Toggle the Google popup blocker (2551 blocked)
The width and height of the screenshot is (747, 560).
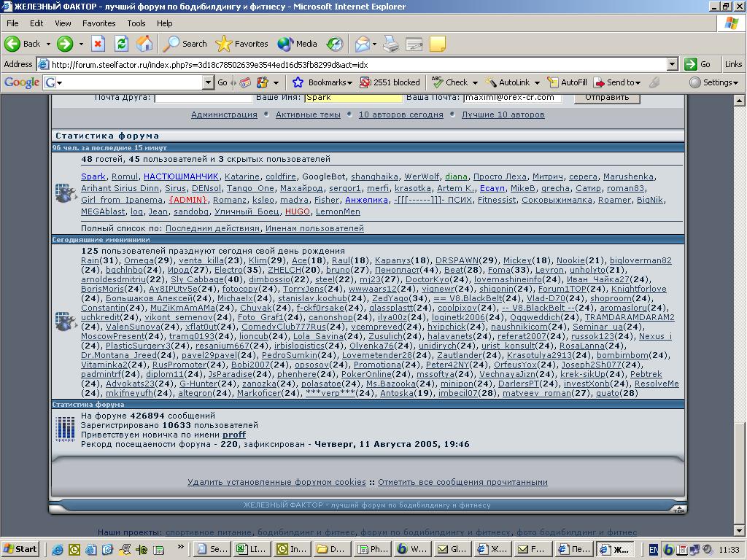(390, 82)
